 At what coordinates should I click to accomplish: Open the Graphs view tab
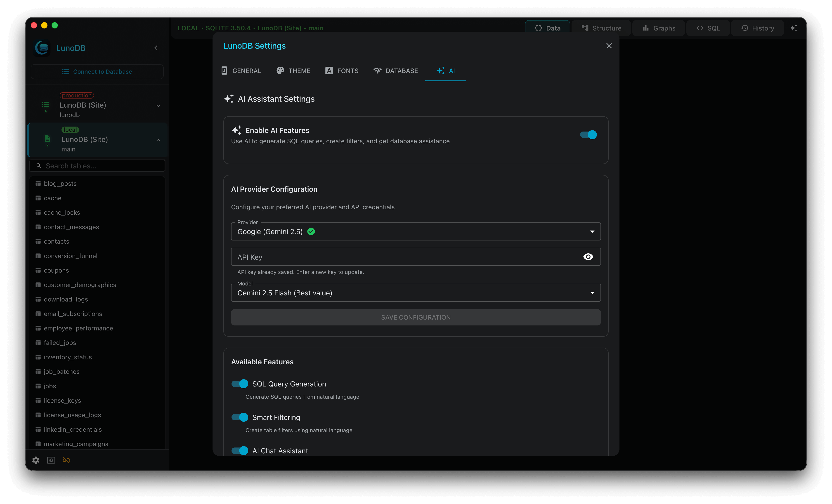[x=659, y=28]
